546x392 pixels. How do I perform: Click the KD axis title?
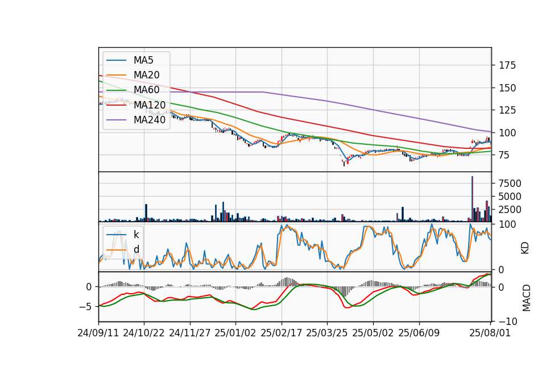pos(525,248)
